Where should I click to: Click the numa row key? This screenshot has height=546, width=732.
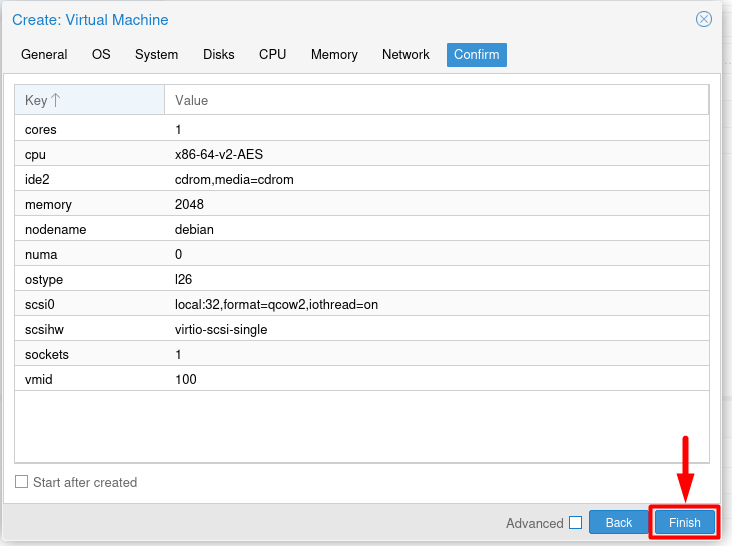coord(41,255)
